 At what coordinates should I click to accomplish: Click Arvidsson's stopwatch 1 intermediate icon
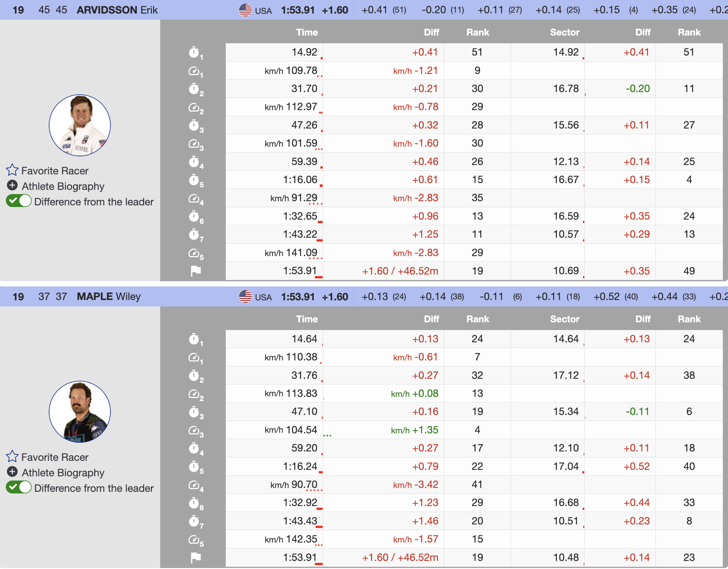click(x=194, y=52)
